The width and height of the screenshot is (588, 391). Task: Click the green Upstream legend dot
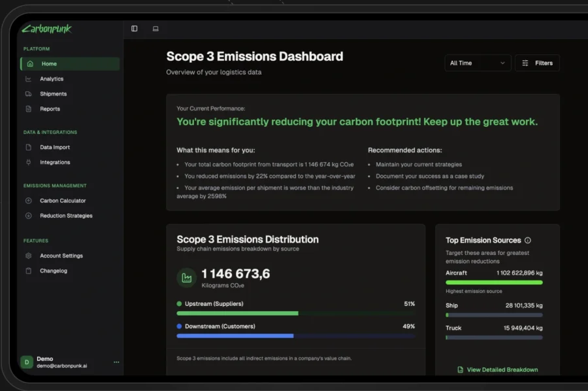[x=179, y=303]
